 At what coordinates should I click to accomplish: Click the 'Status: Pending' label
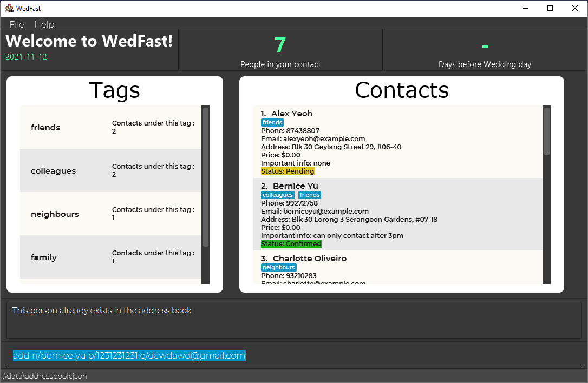click(288, 171)
